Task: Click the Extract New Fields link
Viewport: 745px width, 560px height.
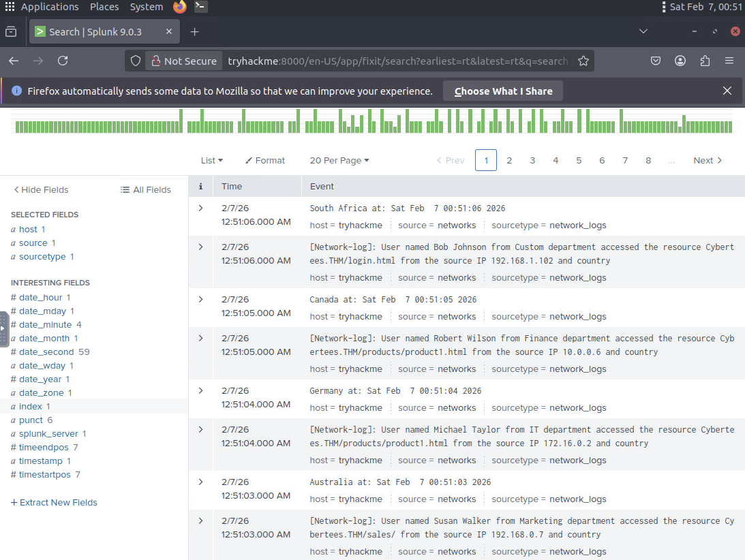Action: click(54, 502)
